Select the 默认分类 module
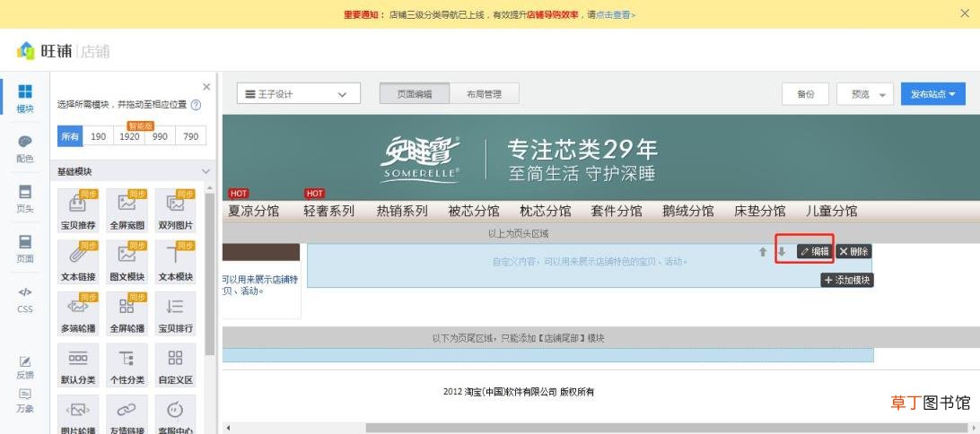Viewport: 980px width, 434px height. point(78,365)
